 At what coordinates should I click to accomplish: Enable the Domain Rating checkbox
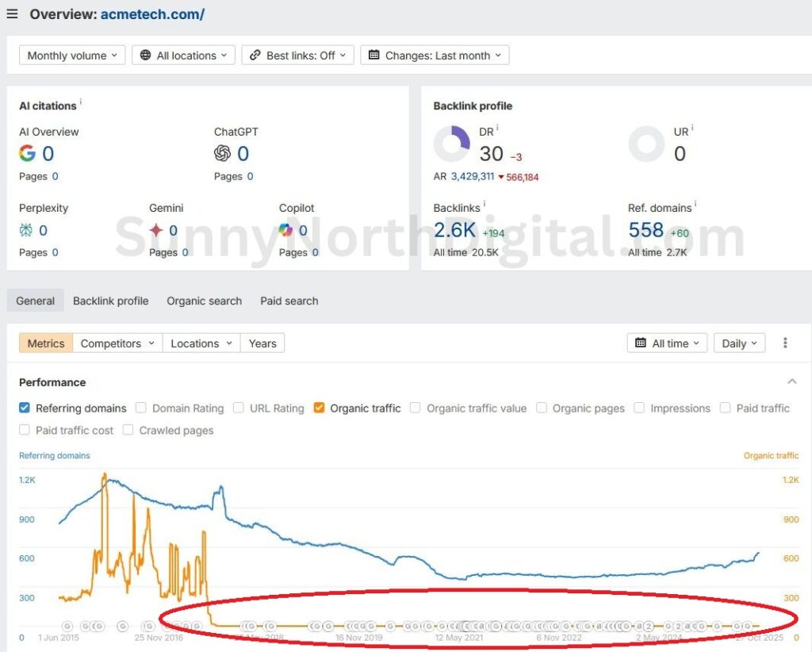pos(140,408)
